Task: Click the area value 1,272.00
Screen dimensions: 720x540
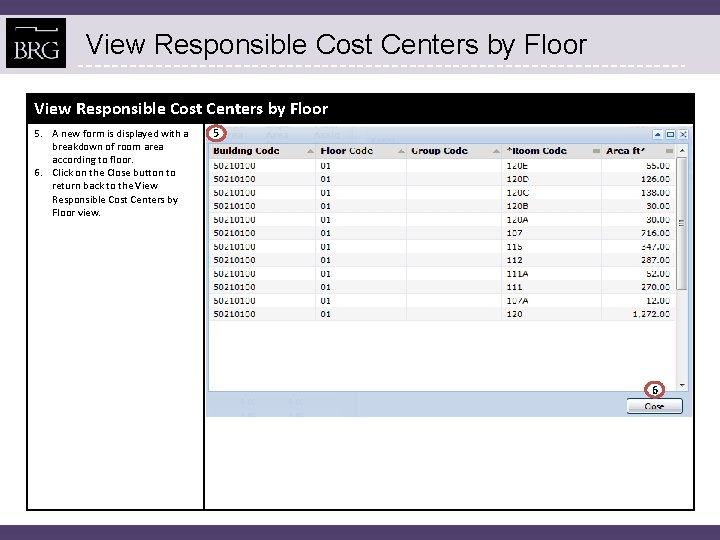Action: pos(651,315)
